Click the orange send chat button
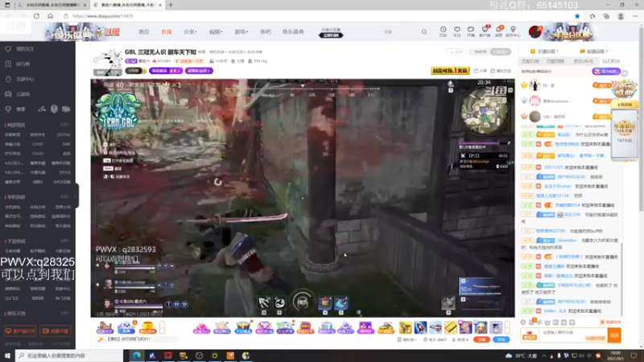644x362 pixels. pyautogui.click(x=614, y=335)
